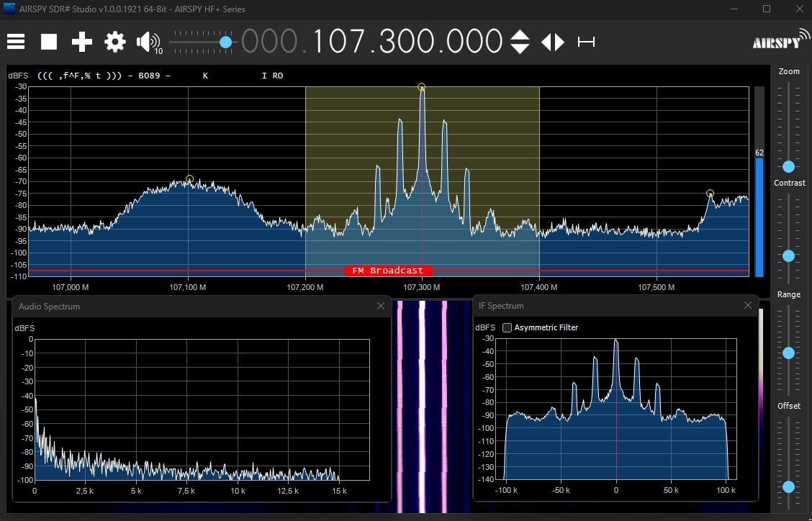This screenshot has width=812, height=521.
Task: Open the settings gear configuration
Action: [115, 42]
